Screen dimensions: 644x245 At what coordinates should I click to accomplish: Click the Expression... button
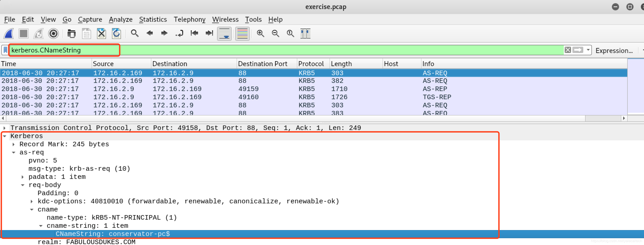click(614, 51)
